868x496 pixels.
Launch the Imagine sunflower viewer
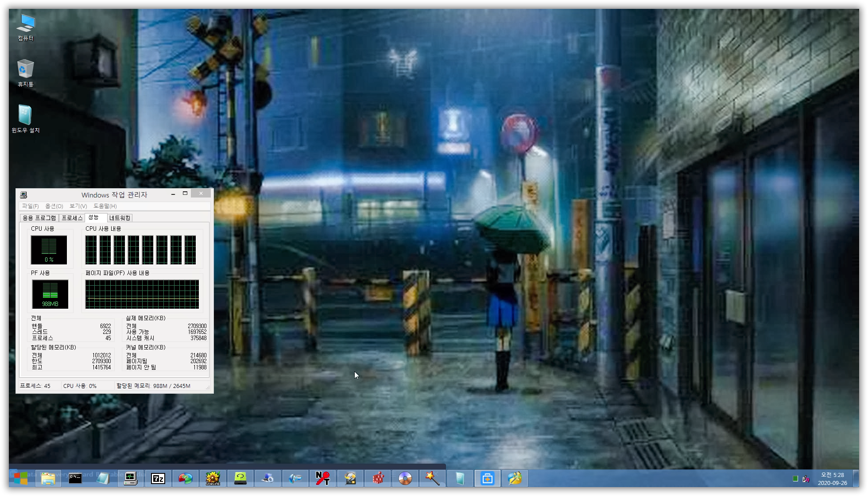(x=213, y=478)
